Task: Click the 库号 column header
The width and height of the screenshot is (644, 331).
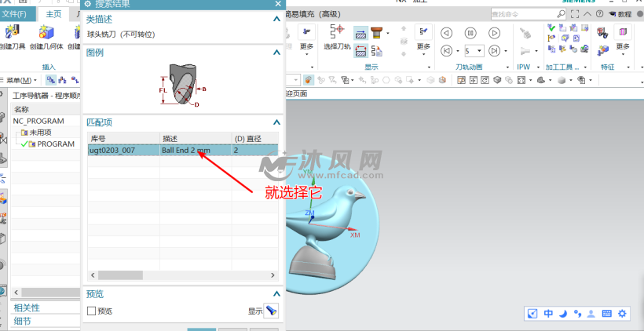Action: [x=123, y=139]
